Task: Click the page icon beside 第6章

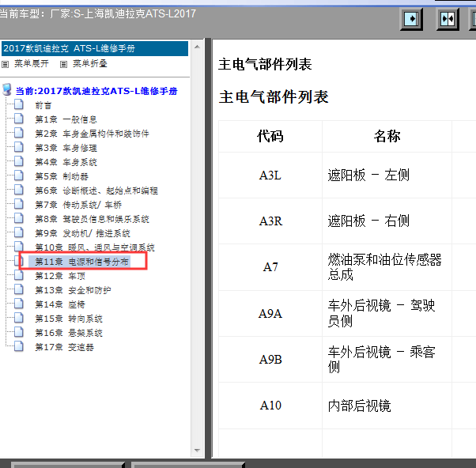Action: pyautogui.click(x=19, y=190)
